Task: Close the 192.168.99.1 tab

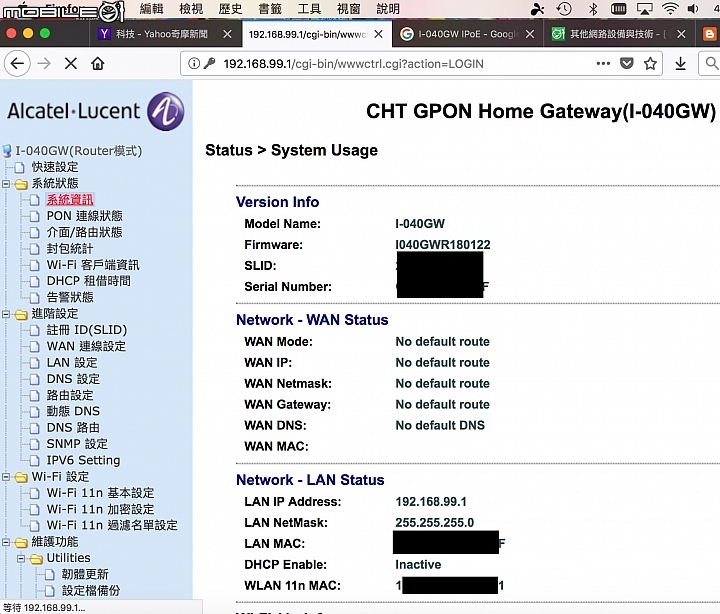Action: tap(378, 34)
